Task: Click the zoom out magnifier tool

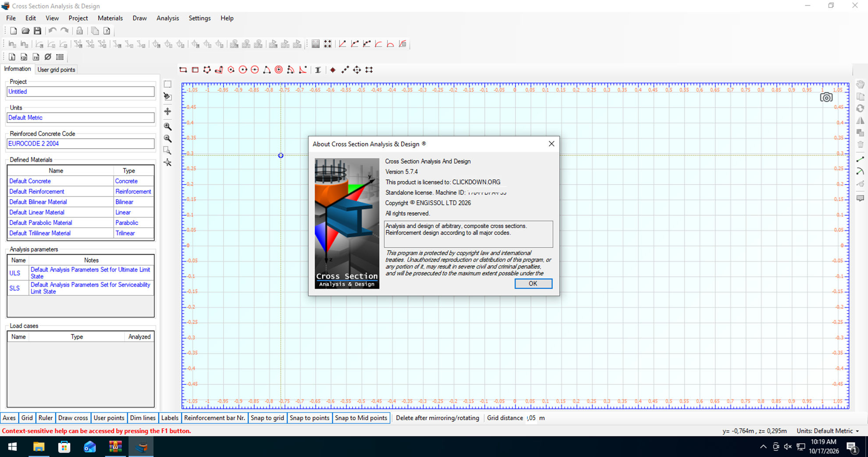Action: (x=167, y=139)
